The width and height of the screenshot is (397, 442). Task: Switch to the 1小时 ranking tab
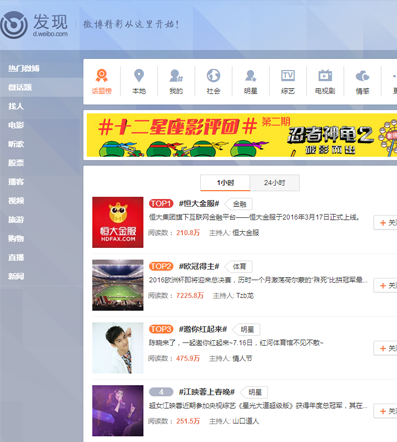coord(225,183)
